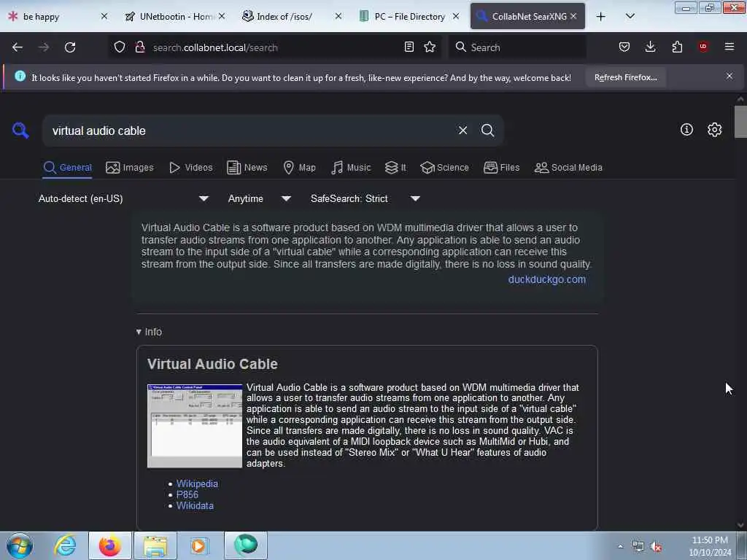This screenshot has width=747, height=560.
Task: Click the green globe taskbar app icon
Action: (245, 545)
